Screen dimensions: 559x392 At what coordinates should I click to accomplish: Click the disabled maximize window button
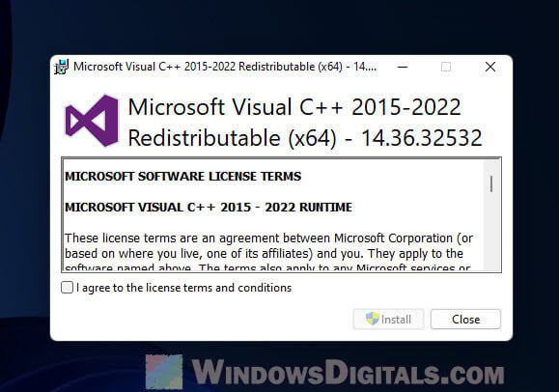pos(446,67)
